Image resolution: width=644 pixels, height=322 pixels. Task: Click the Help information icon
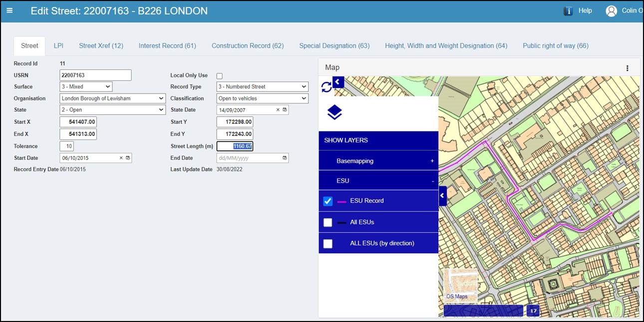[568, 11]
